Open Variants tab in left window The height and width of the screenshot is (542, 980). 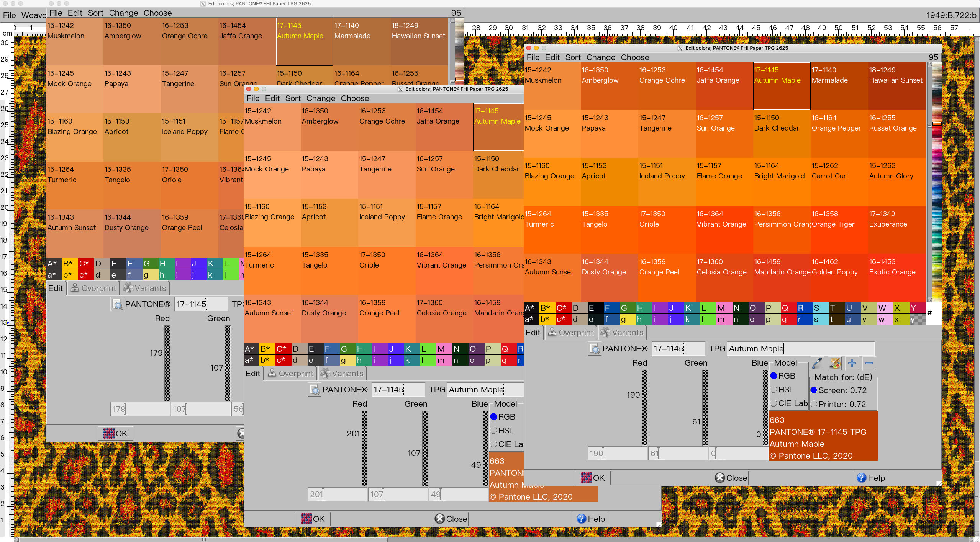145,288
